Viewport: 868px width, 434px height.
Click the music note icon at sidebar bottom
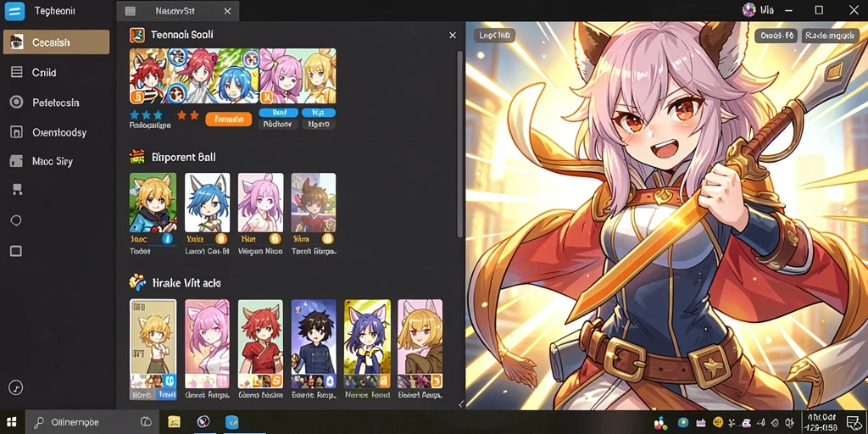16,387
